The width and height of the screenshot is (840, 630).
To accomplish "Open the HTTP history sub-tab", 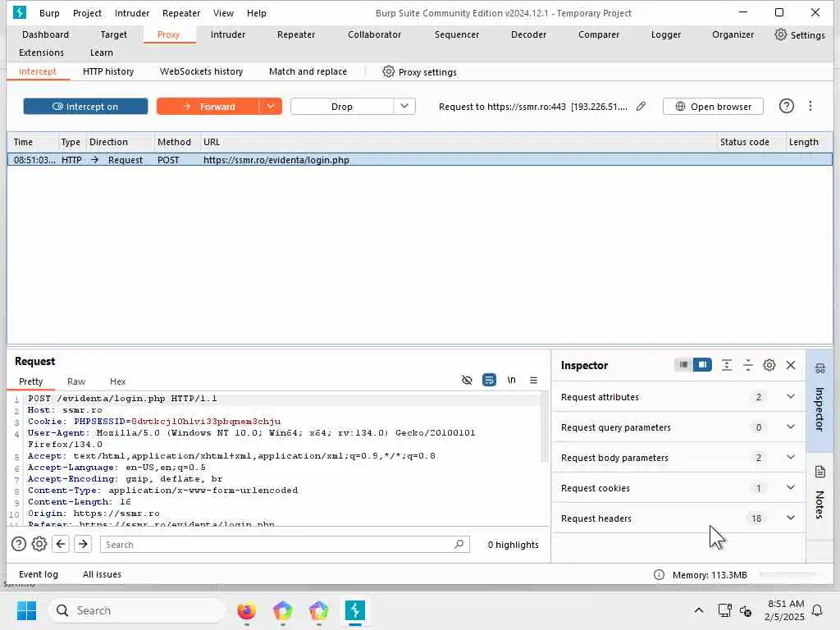I will click(x=108, y=72).
